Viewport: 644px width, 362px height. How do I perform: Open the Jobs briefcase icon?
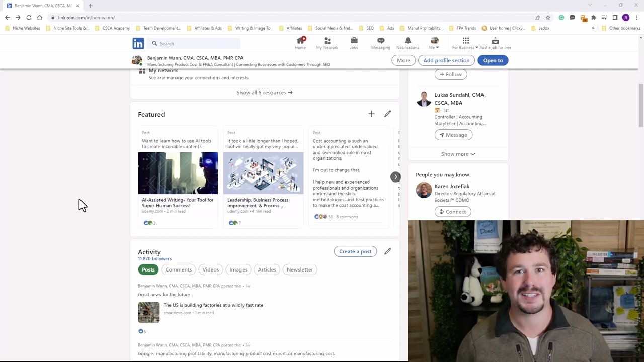(x=354, y=43)
